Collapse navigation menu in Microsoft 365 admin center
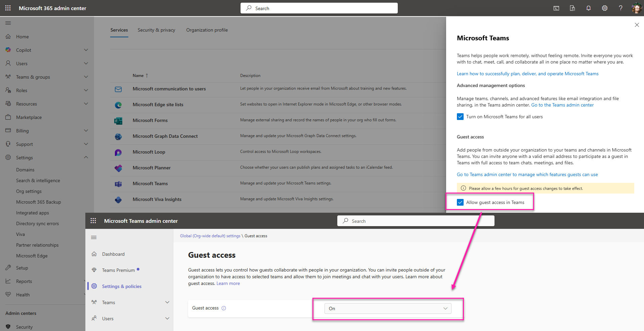This screenshot has height=331, width=644. click(8, 23)
